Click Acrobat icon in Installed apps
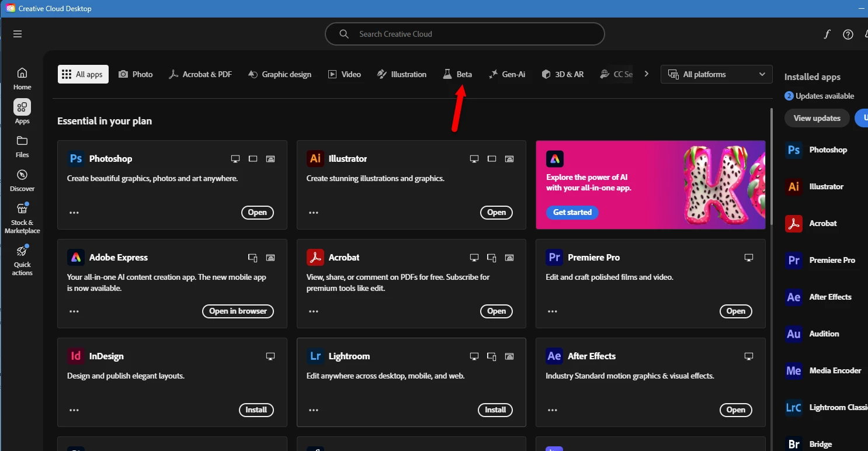This screenshot has width=868, height=451. 794,224
